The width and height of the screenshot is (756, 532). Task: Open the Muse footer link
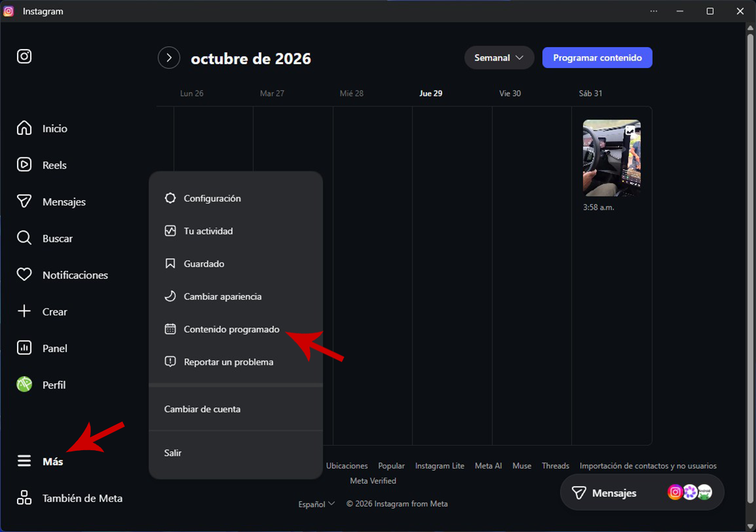pyautogui.click(x=522, y=466)
